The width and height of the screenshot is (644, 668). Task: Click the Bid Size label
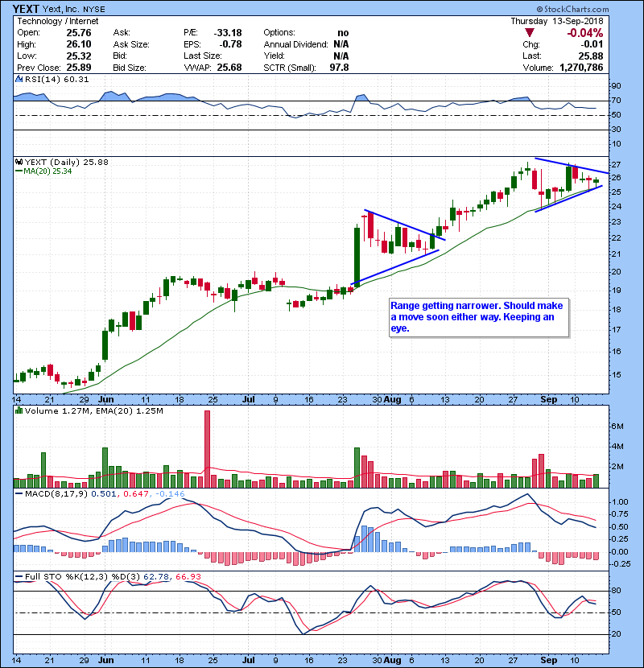[130, 68]
